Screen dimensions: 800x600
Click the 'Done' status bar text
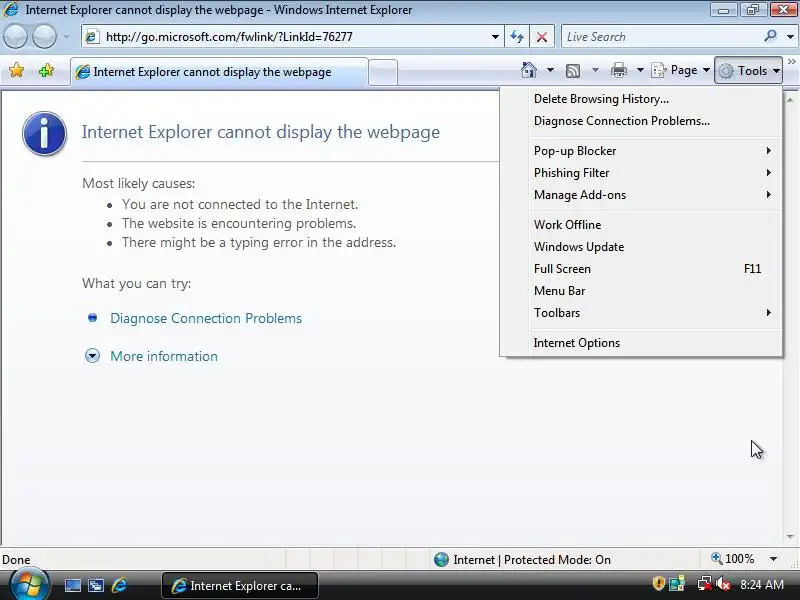[x=16, y=560]
